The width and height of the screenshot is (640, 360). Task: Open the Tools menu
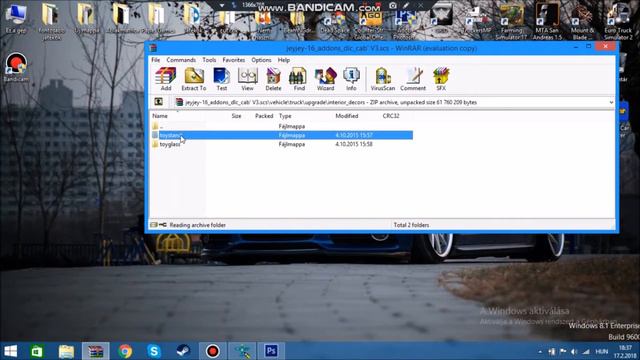209,60
